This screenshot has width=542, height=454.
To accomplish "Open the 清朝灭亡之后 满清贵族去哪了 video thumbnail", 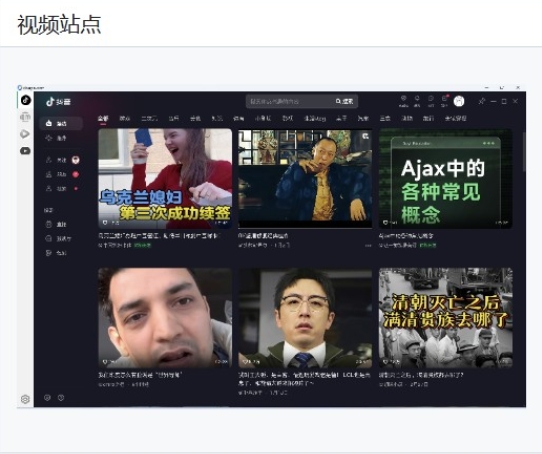I will (445, 318).
